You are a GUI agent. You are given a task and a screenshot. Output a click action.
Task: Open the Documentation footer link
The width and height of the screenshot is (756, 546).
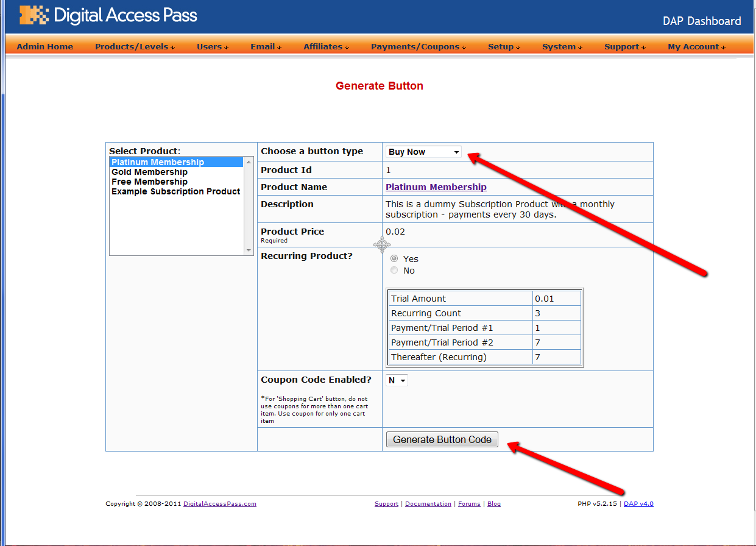428,504
